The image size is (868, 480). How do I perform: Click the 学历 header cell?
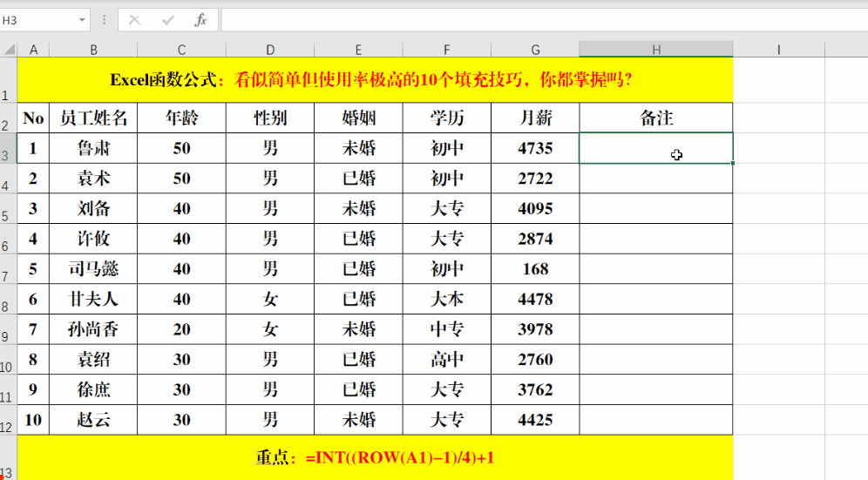point(447,118)
